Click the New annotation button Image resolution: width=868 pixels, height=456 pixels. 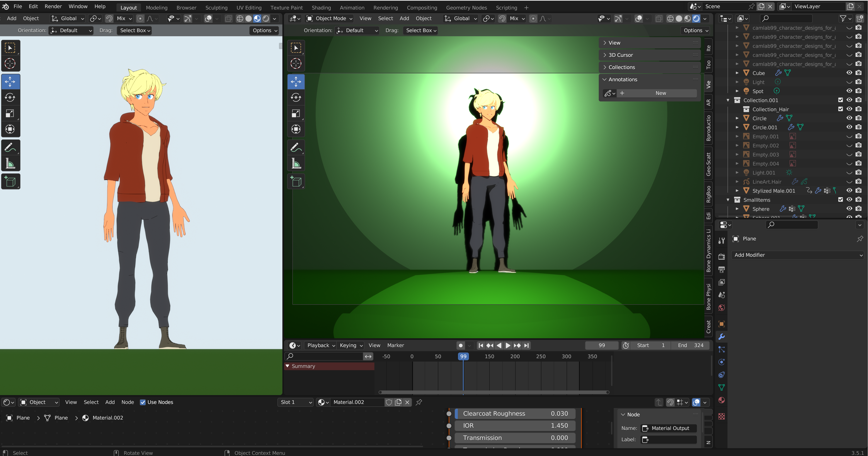(660, 93)
